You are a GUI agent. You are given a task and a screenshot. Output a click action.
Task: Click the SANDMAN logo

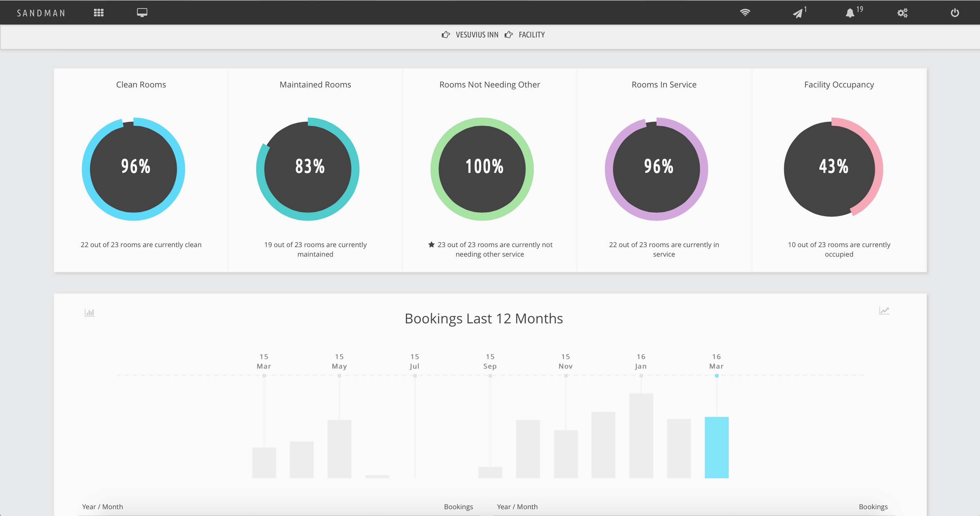[41, 13]
